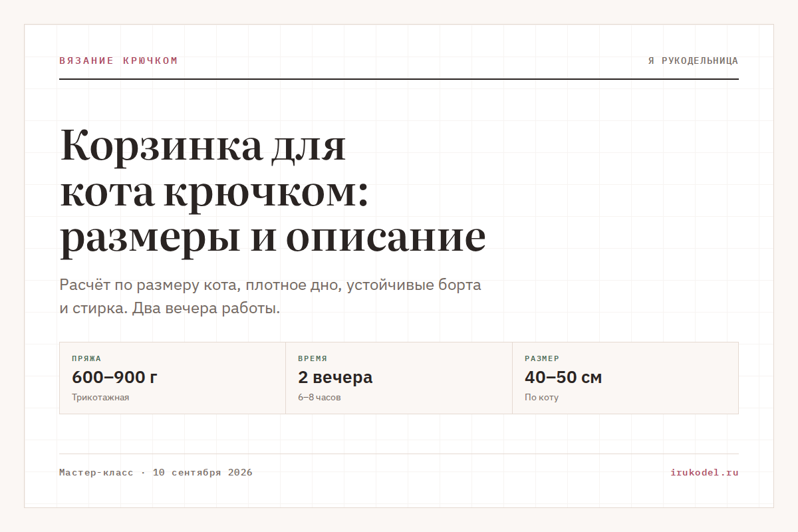Viewport: 798px width, 532px height.
Task: Click the РАЗМЕР label
Action: (x=542, y=358)
